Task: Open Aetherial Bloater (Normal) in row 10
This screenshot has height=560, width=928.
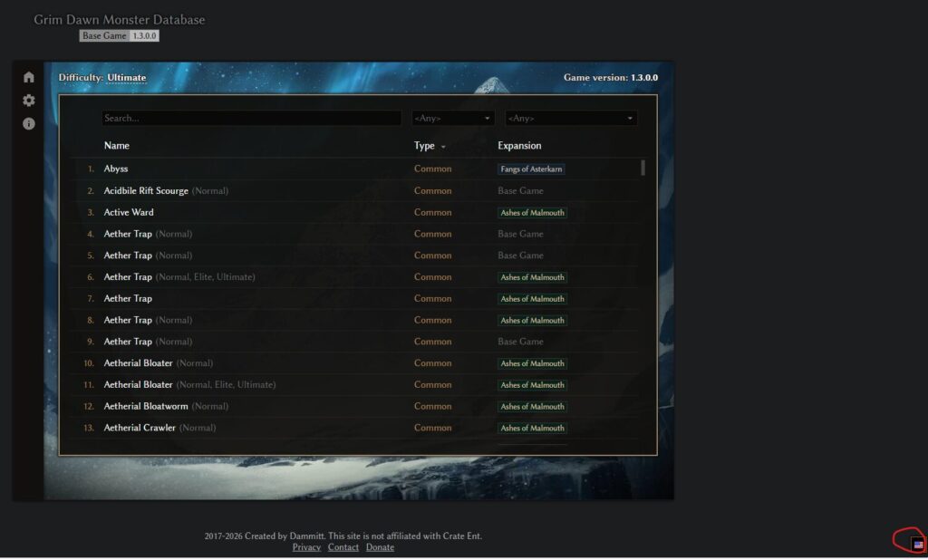Action: click(x=159, y=362)
